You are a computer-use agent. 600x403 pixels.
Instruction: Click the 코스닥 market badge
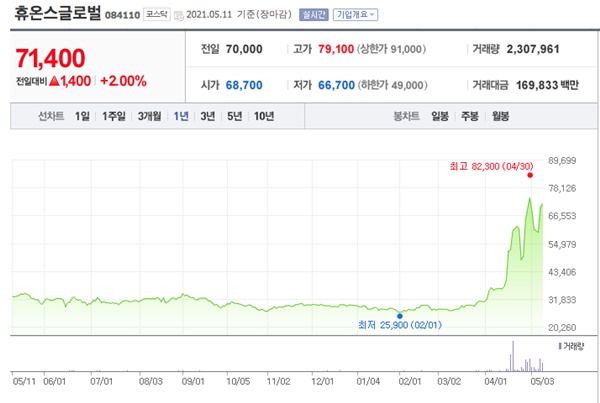pos(157,15)
